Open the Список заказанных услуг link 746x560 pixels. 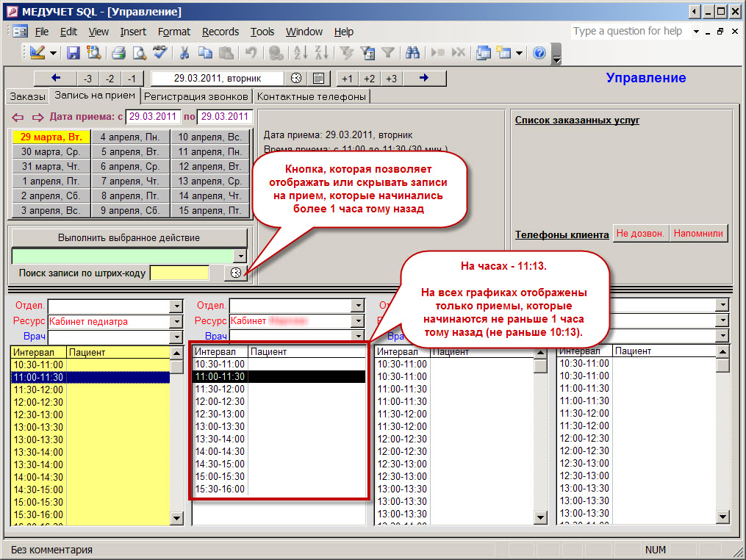tap(577, 120)
